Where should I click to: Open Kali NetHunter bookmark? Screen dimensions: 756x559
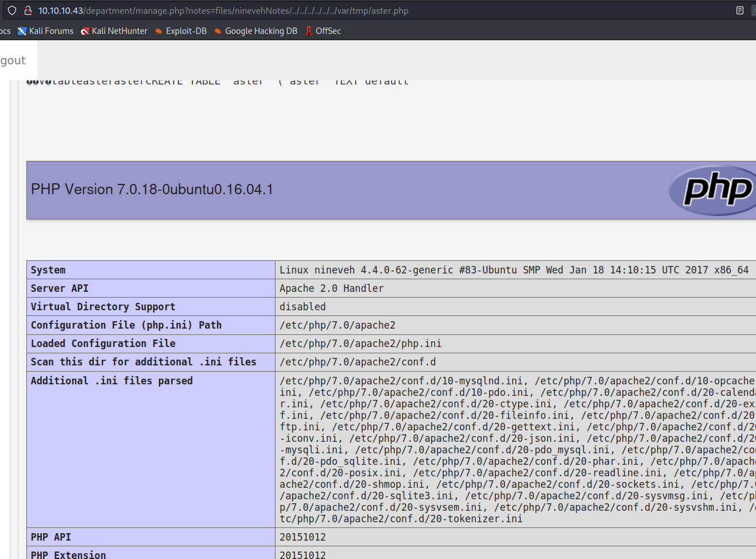(x=114, y=31)
